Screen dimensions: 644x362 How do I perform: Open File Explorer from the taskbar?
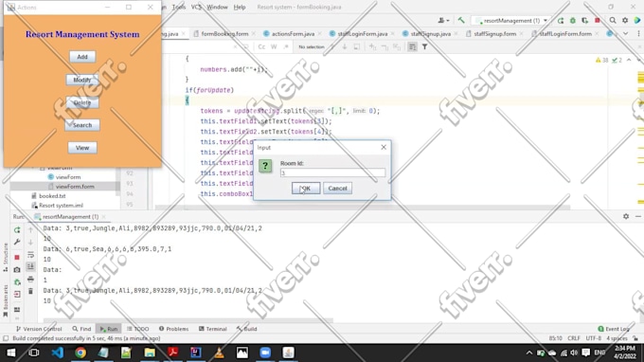(x=150, y=353)
